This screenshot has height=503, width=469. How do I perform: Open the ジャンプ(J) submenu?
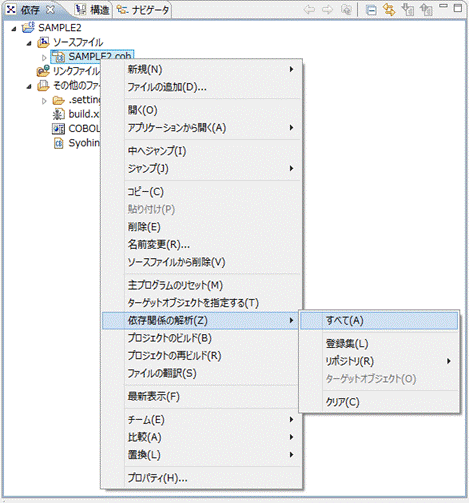coord(202,168)
